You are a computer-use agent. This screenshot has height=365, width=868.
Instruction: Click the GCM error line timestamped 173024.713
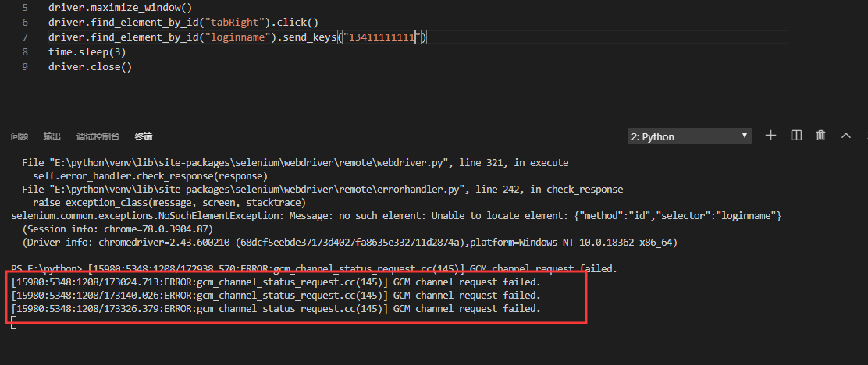(x=276, y=282)
